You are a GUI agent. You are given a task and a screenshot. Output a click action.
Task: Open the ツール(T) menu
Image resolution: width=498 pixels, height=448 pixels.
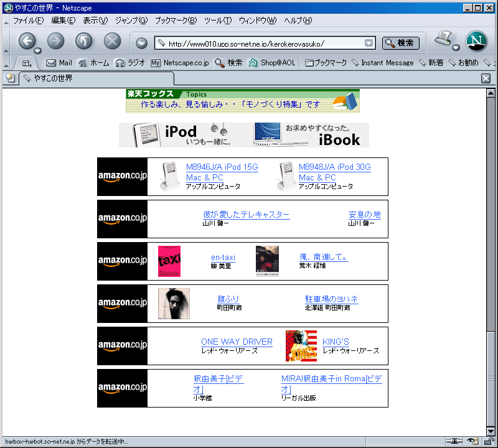click(218, 21)
